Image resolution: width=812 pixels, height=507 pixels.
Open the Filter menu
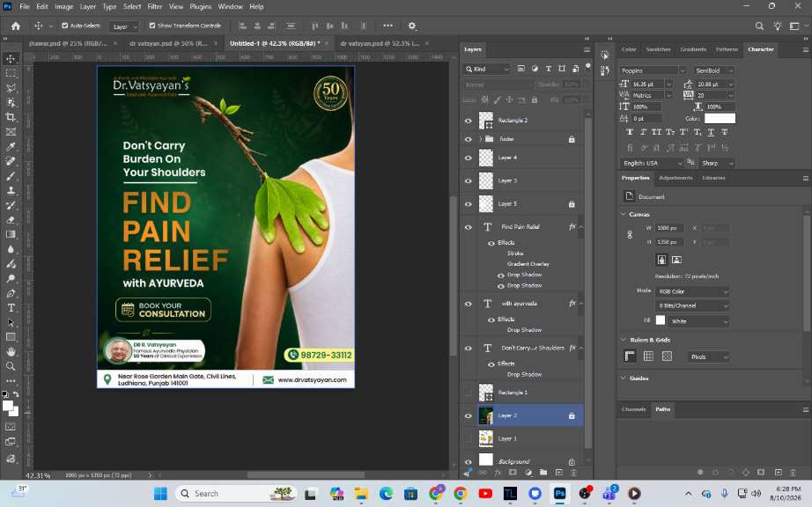click(154, 7)
